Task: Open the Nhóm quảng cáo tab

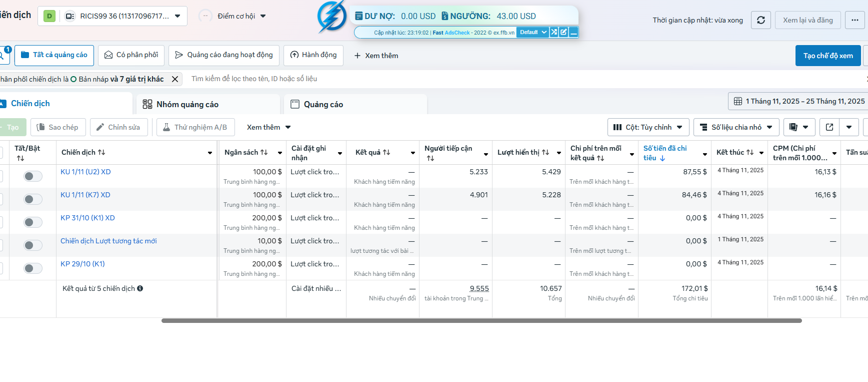Action: click(207, 104)
